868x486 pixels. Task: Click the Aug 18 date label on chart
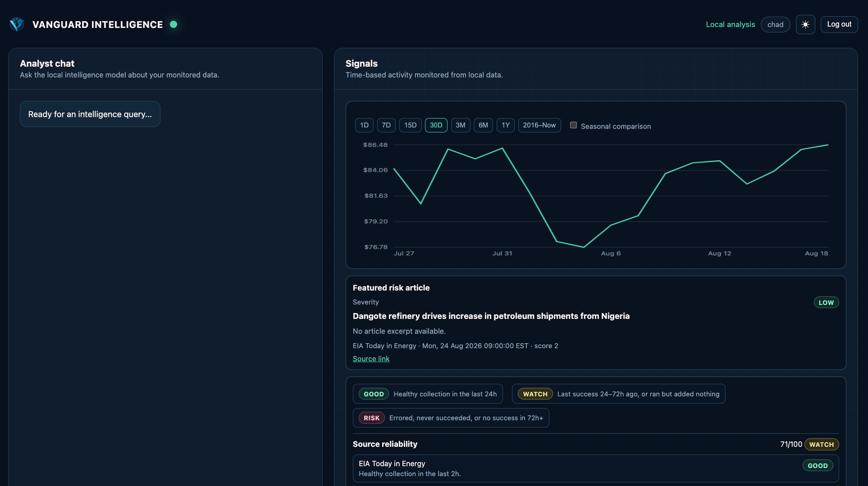[816, 254]
